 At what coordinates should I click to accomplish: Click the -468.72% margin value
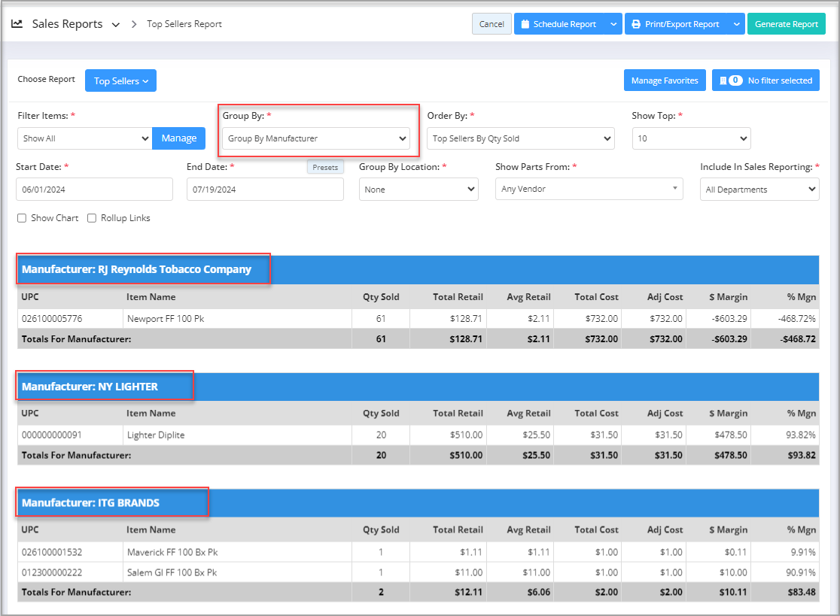click(796, 318)
